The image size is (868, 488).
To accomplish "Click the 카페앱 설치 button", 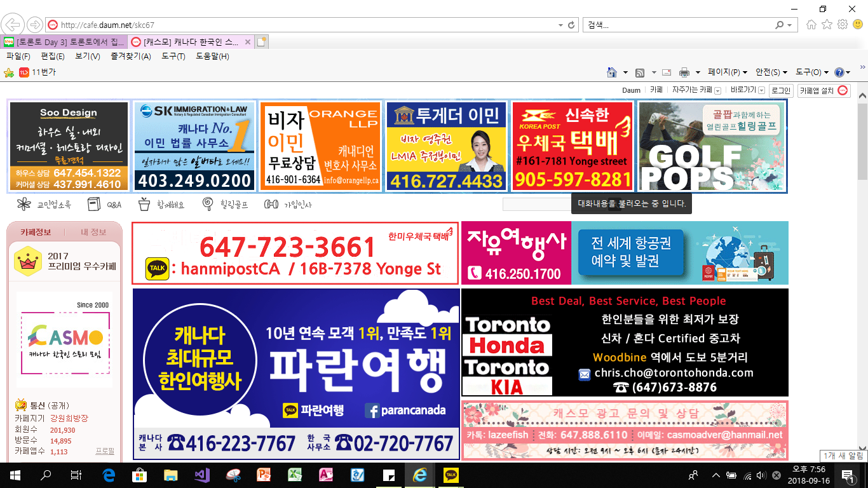I will click(x=824, y=90).
